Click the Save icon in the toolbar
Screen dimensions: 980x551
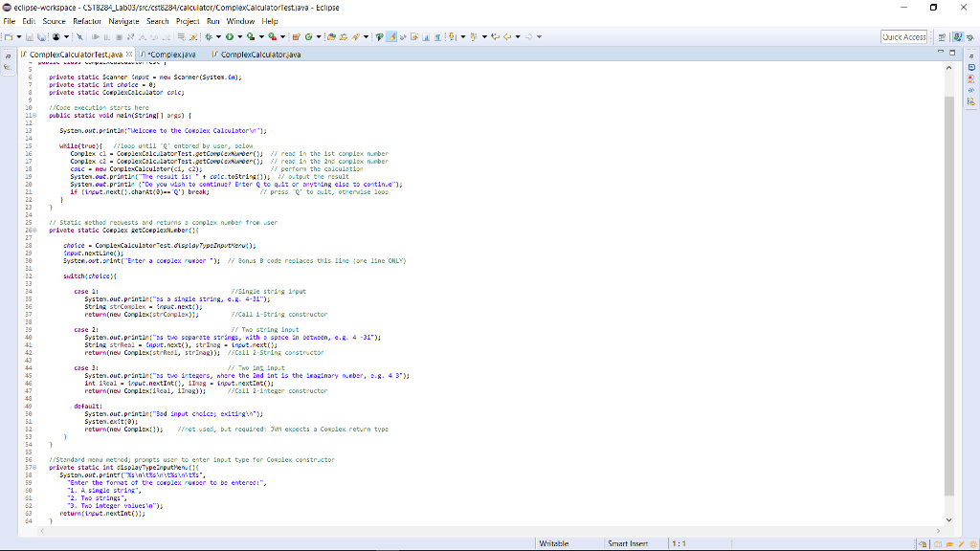(30, 35)
